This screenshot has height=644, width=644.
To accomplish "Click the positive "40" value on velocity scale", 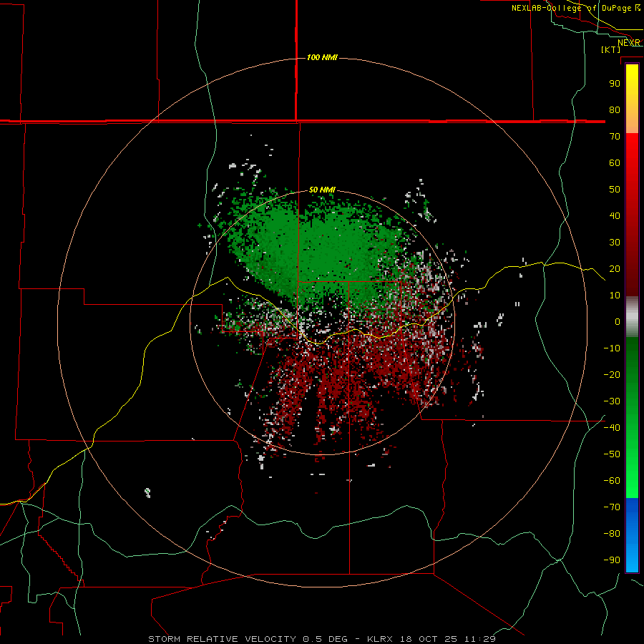I will pos(615,215).
